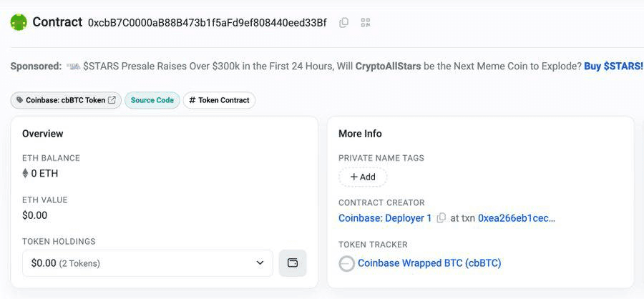Viewport: 644px width, 299px height.
Task: Click the contract address text
Action: coord(208,23)
